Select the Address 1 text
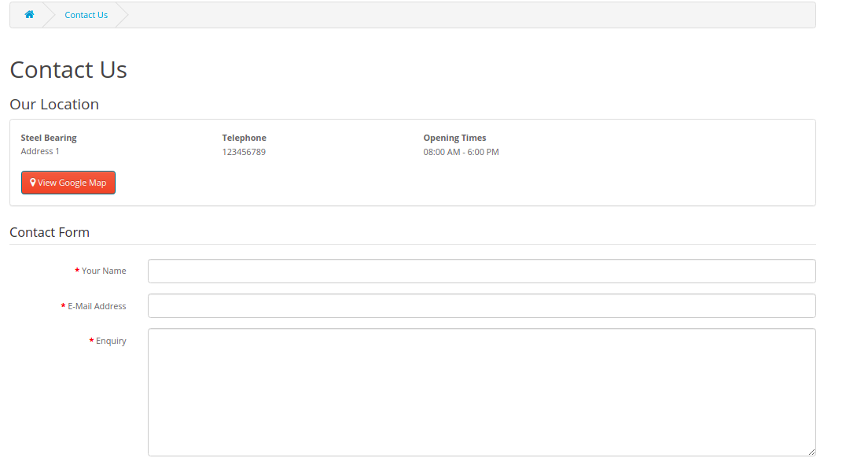The width and height of the screenshot is (868, 469). point(40,151)
